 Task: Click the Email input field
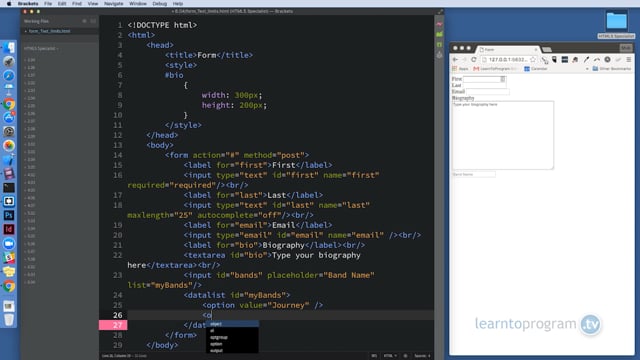tap(487, 91)
